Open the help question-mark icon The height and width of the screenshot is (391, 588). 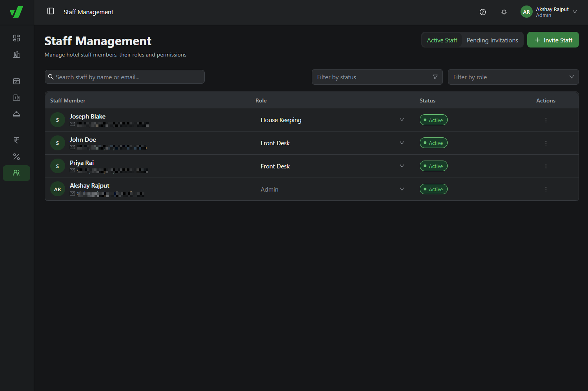pyautogui.click(x=483, y=12)
